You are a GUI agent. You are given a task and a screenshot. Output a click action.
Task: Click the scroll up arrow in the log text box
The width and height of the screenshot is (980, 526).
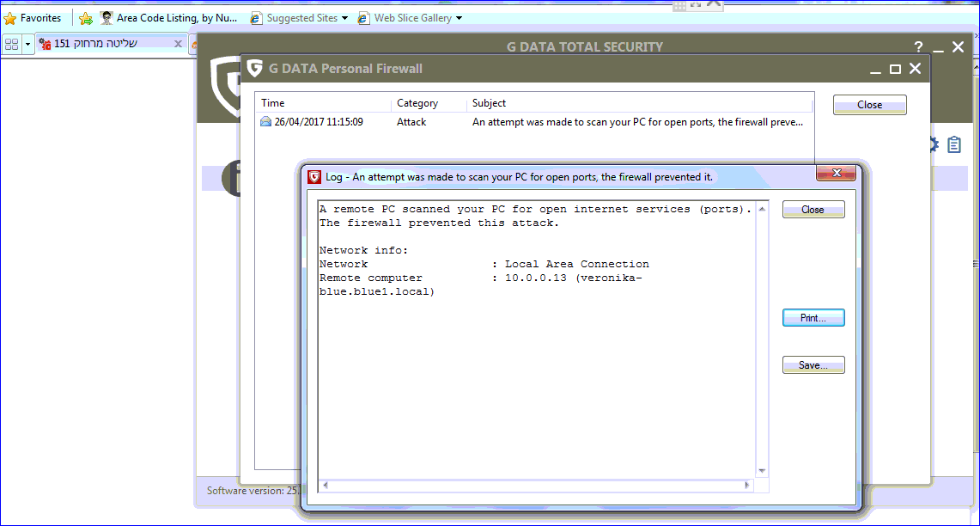click(x=762, y=209)
